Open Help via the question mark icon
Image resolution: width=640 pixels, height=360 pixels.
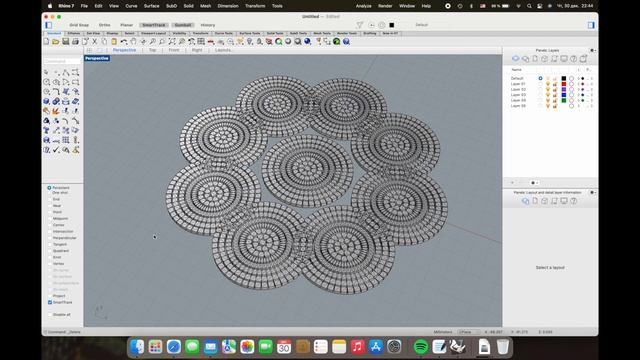coord(347,42)
